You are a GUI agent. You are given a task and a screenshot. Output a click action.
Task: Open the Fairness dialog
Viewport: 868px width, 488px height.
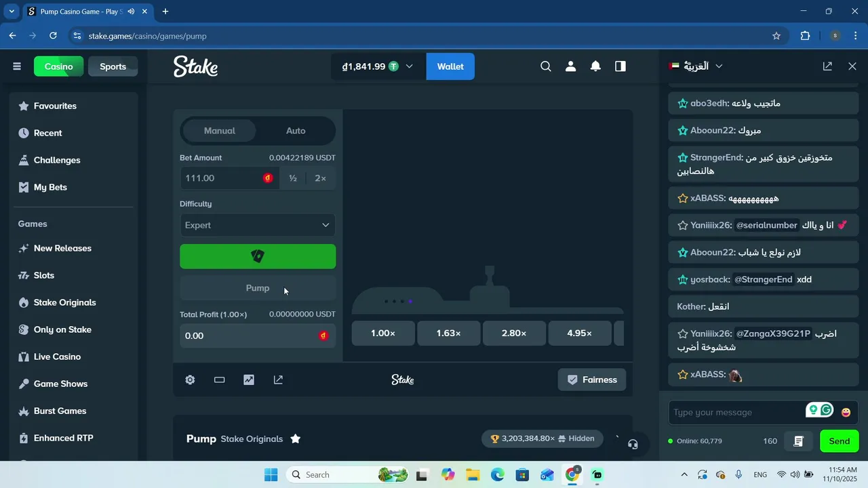[x=592, y=380]
